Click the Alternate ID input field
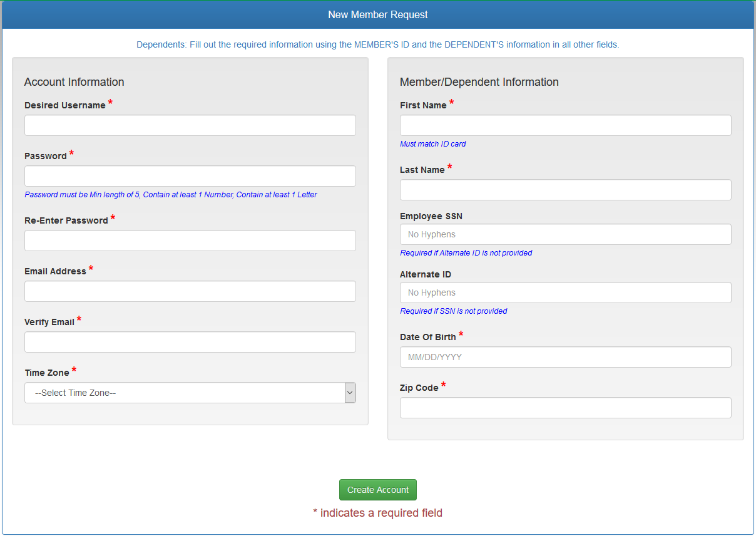Viewport: 756px width, 538px height. [x=566, y=292]
